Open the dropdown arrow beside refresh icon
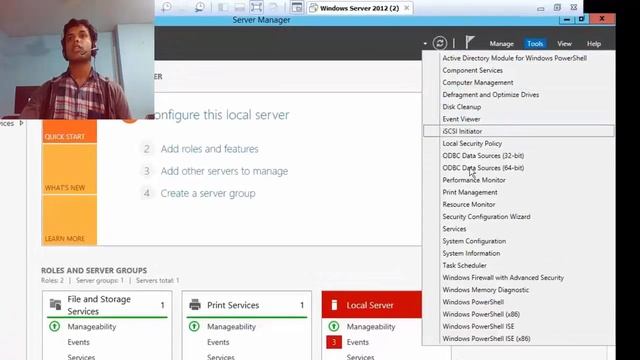The image size is (640, 360). 425,44
